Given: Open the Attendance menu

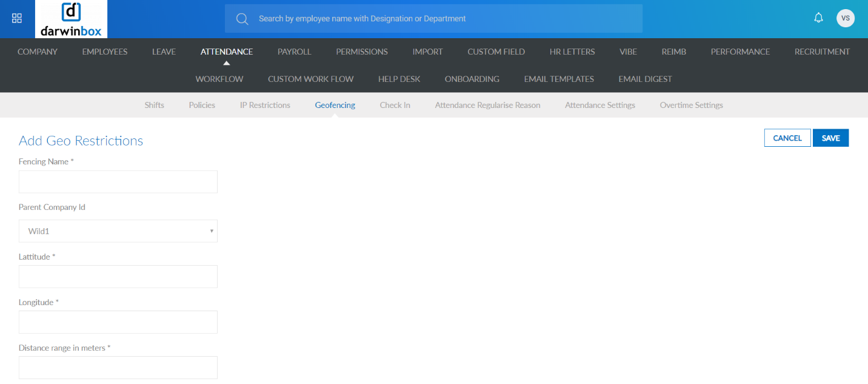Looking at the screenshot, I should [227, 52].
